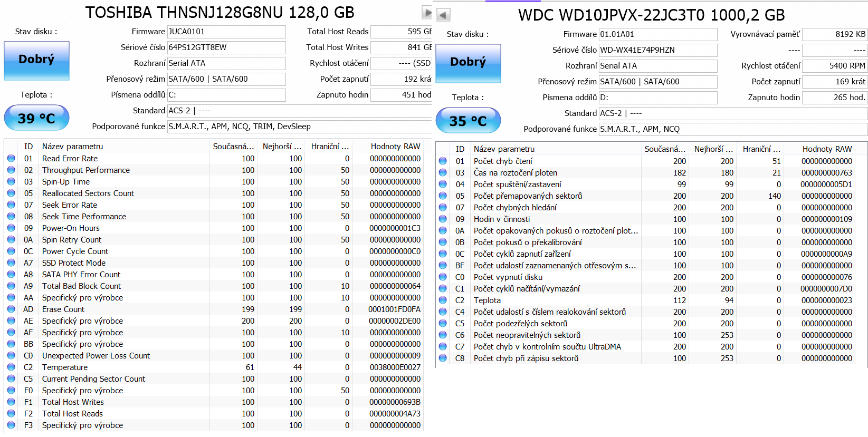This screenshot has width=868, height=437.
Task: Click the 8192 KB buffer size field
Action: click(835, 34)
